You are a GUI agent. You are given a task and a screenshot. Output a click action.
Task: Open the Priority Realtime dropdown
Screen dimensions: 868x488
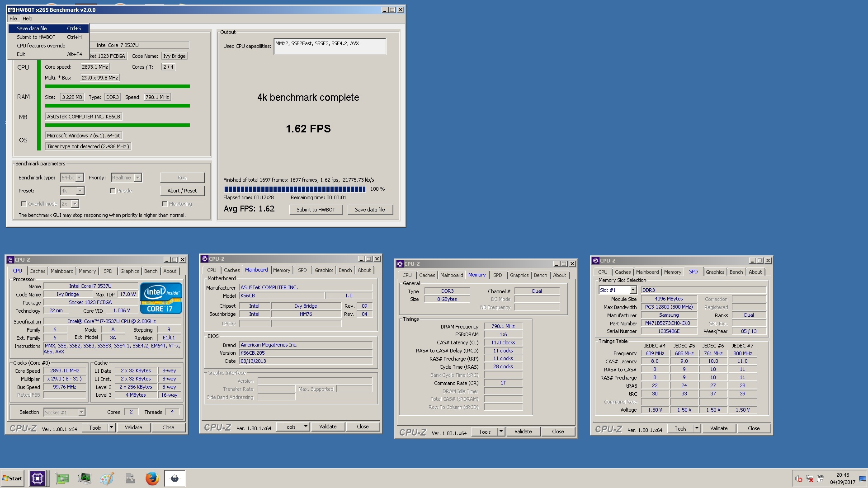click(137, 178)
